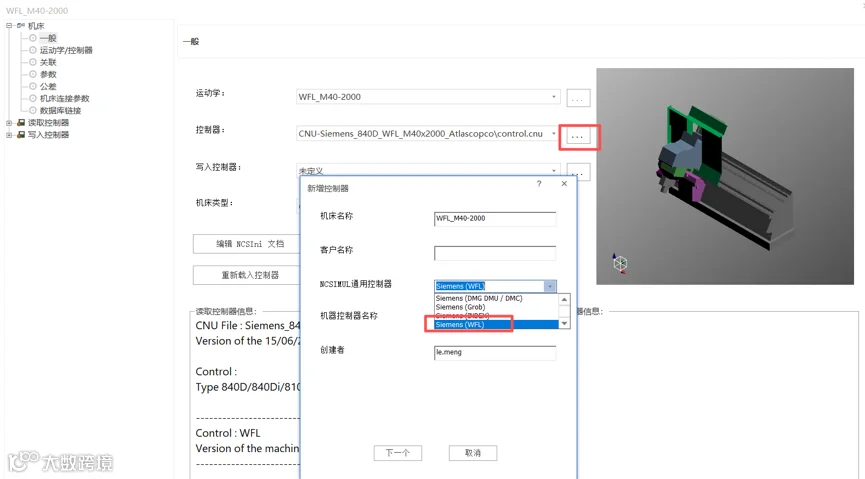Collapse 机床 root node
This screenshot has height=479, width=865.
click(9, 26)
